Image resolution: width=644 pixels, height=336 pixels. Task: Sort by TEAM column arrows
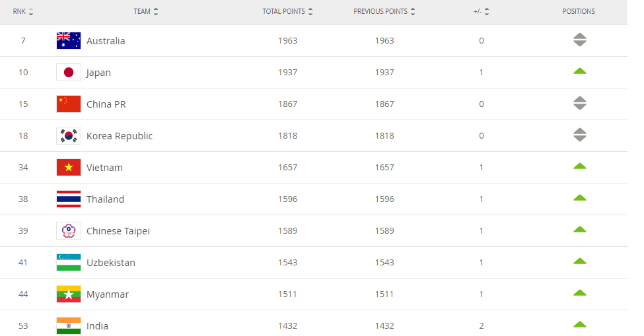pos(156,11)
